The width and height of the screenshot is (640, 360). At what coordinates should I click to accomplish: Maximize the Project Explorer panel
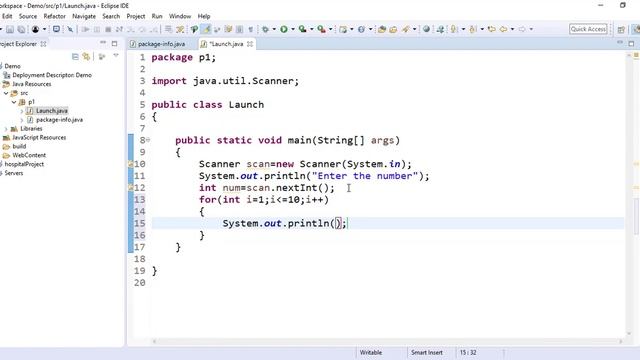point(114,43)
